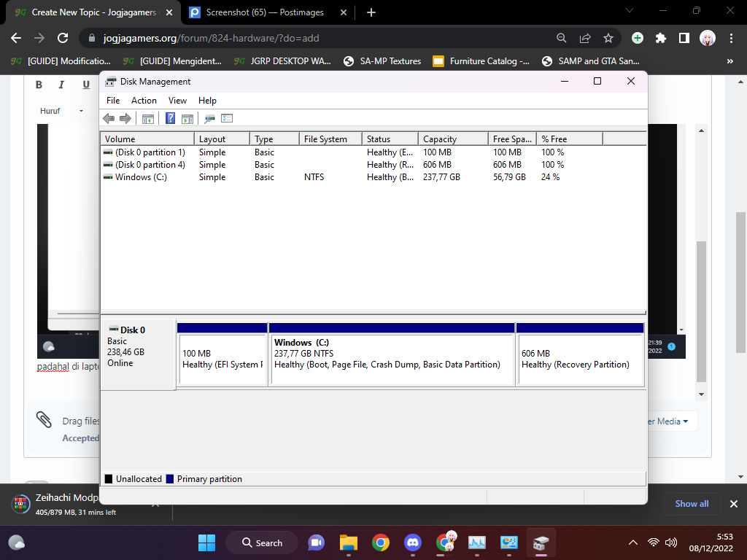Open the Action menu
This screenshot has width=747, height=560.
pos(144,101)
